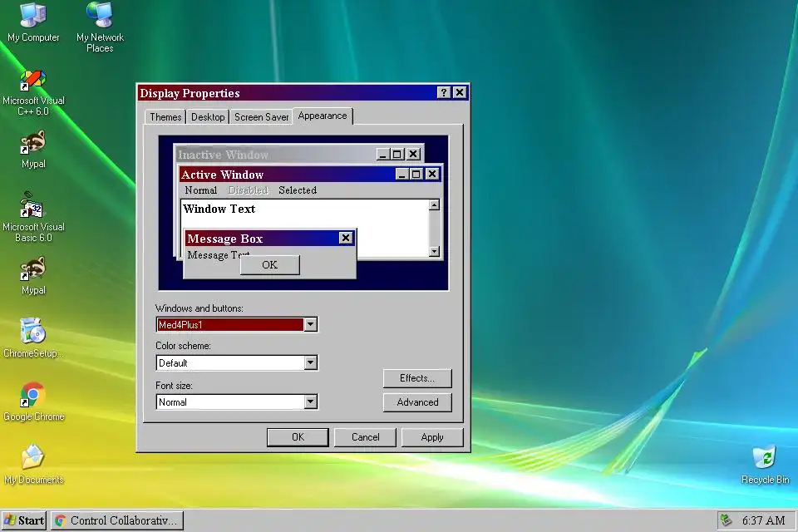The width and height of the screenshot is (798, 532).
Task: Confirm with the dialog OK button
Action: 298,437
